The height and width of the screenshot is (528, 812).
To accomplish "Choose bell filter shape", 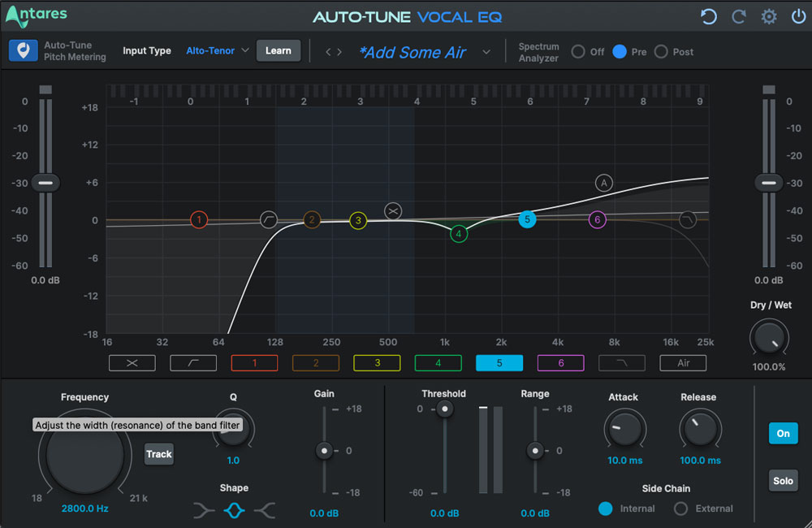I will pos(234,510).
